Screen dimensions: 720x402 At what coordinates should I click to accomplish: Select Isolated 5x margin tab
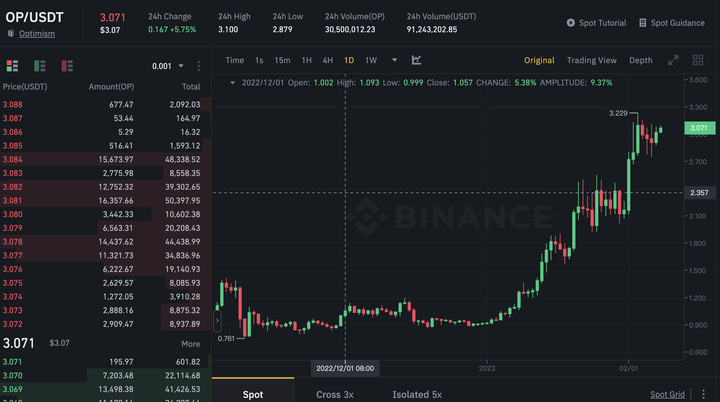tap(417, 394)
